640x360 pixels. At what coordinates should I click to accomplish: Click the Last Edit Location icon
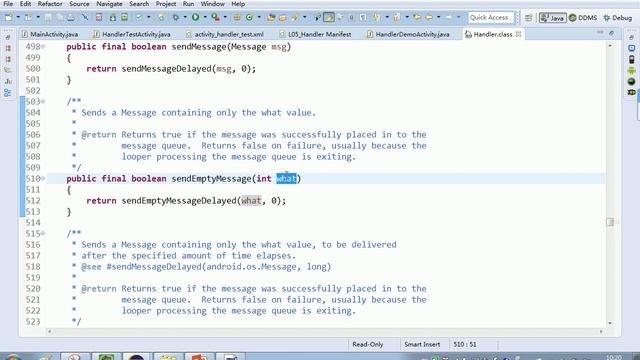coord(417,18)
